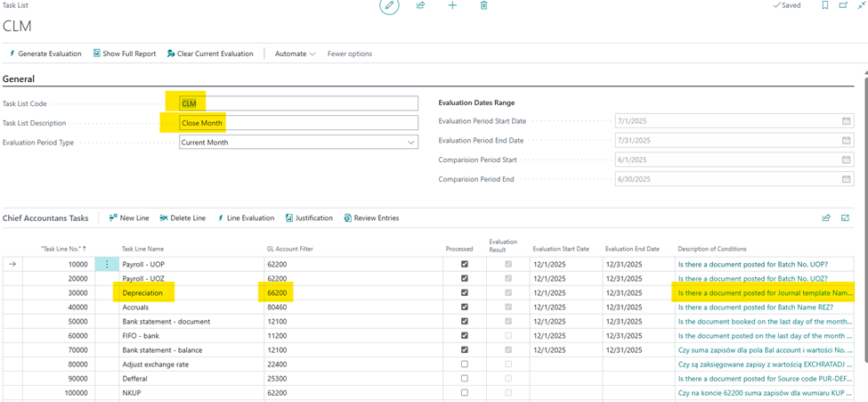Open Depreciation conditions description link

pyautogui.click(x=765, y=293)
